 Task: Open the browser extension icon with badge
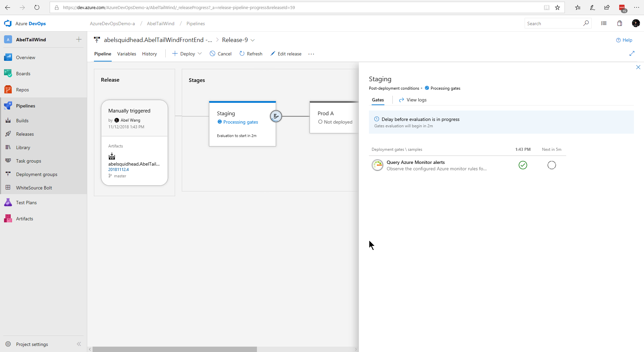(622, 8)
